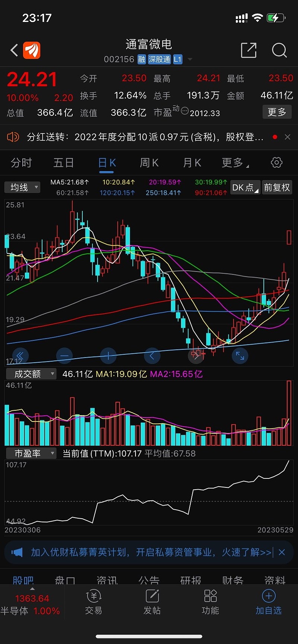Open the 股吧 bottom tab
This screenshot has width=298, height=644.
(x=23, y=580)
